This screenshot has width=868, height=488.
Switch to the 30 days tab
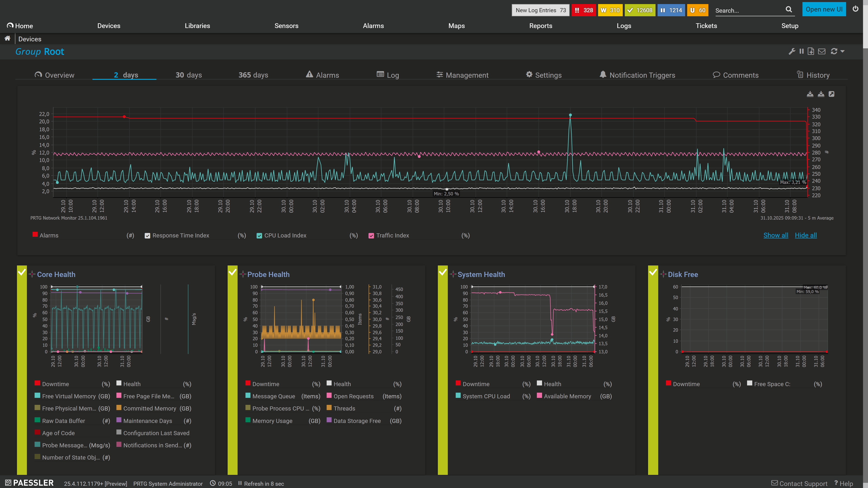[189, 75]
